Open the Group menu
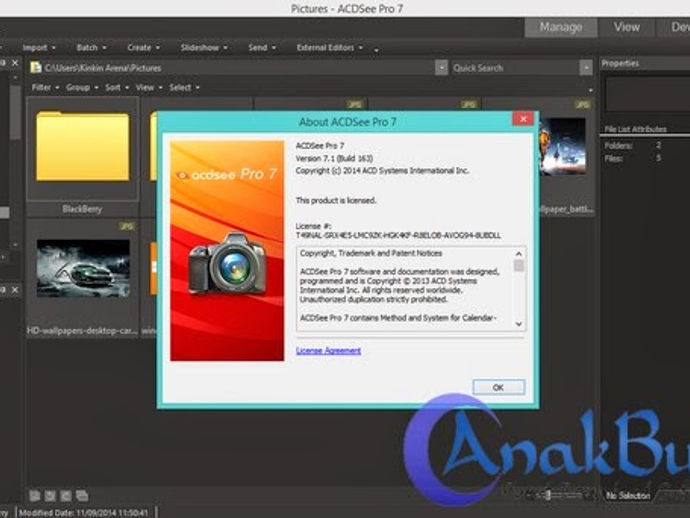This screenshot has width=690, height=518. (x=81, y=88)
